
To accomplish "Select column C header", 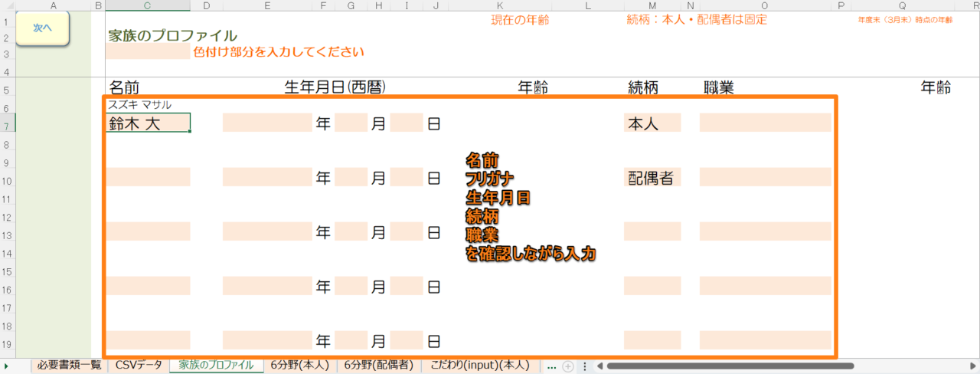I will click(148, 6).
